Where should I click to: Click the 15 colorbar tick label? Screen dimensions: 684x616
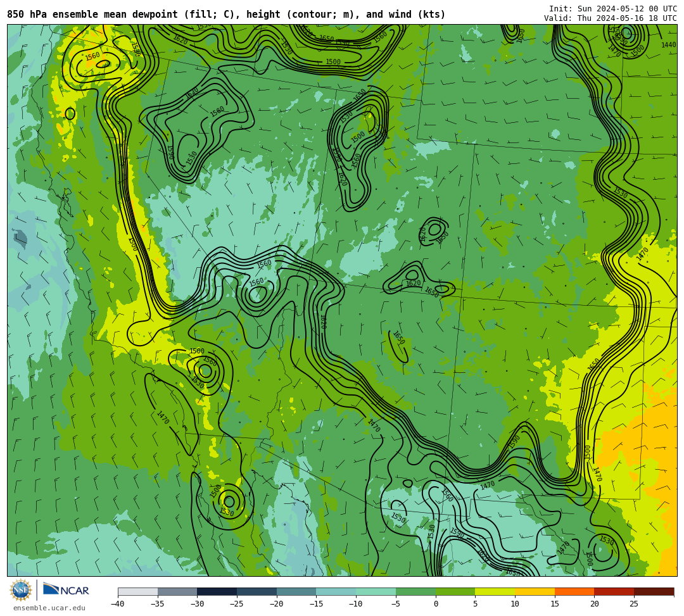(x=555, y=604)
